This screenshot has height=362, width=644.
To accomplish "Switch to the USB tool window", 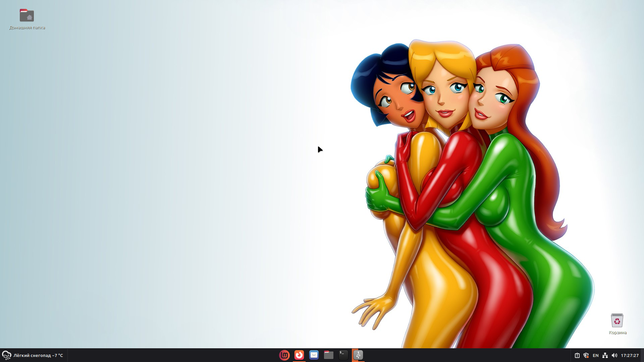I will [x=358, y=355].
